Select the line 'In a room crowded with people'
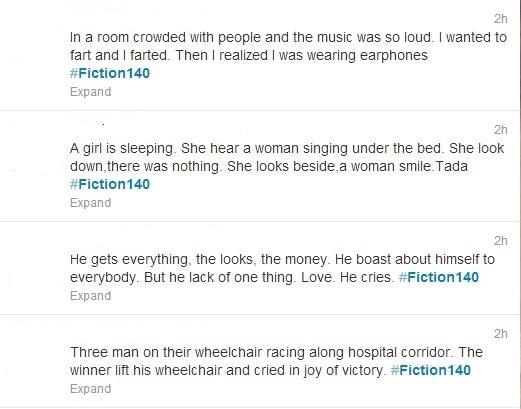The width and height of the screenshot is (521, 409). click(288, 37)
